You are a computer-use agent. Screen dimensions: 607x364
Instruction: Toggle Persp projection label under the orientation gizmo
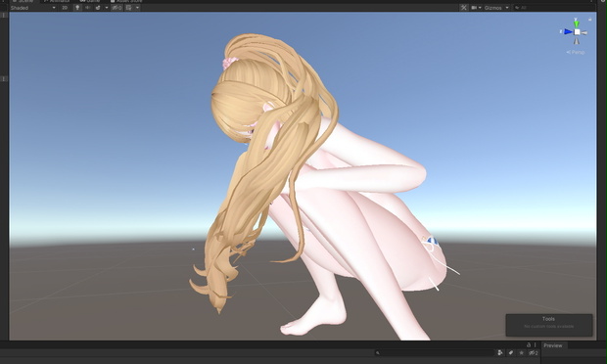[x=576, y=52]
